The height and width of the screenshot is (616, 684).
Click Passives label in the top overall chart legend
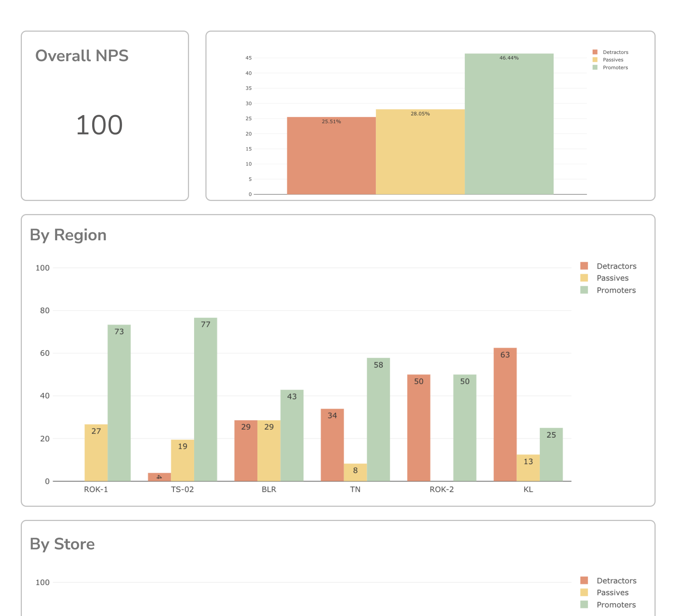tap(613, 60)
